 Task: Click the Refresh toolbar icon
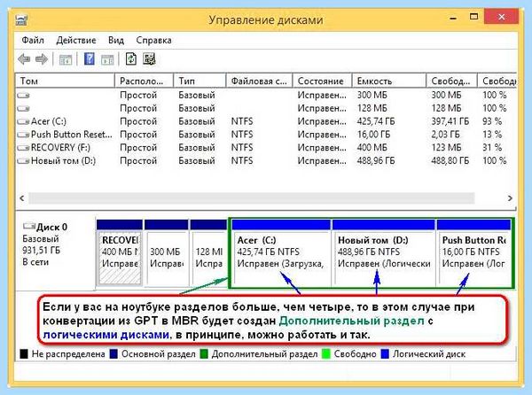click(131, 59)
